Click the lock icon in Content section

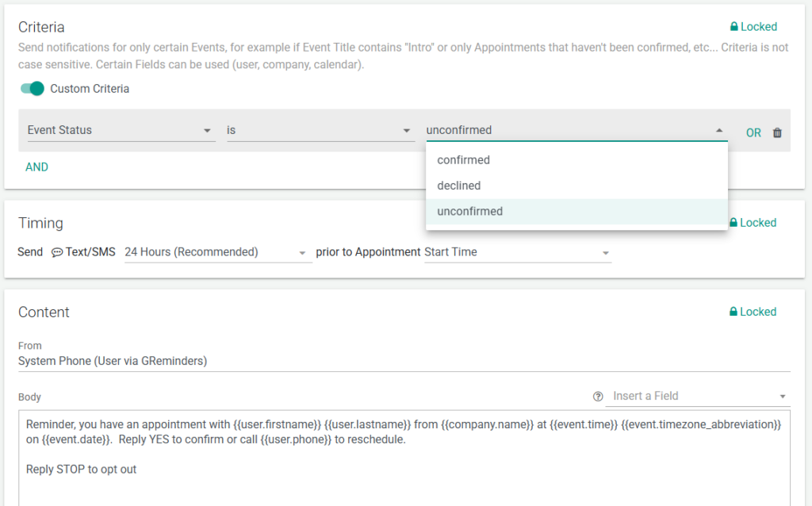pyautogui.click(x=733, y=312)
